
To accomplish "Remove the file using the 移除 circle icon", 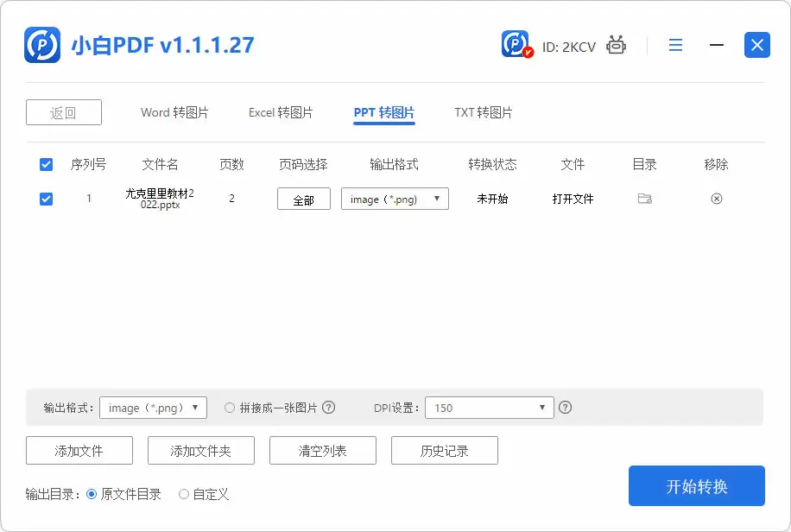I will point(716,199).
